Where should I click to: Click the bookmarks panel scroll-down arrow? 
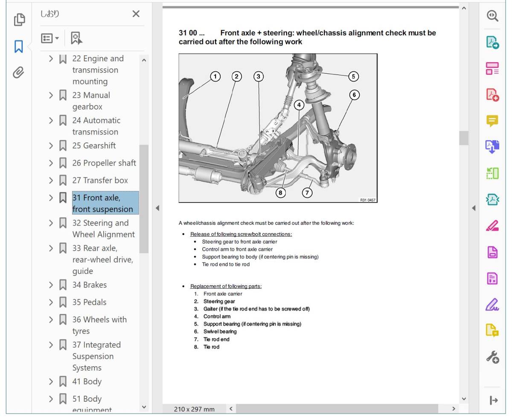pyautogui.click(x=144, y=407)
